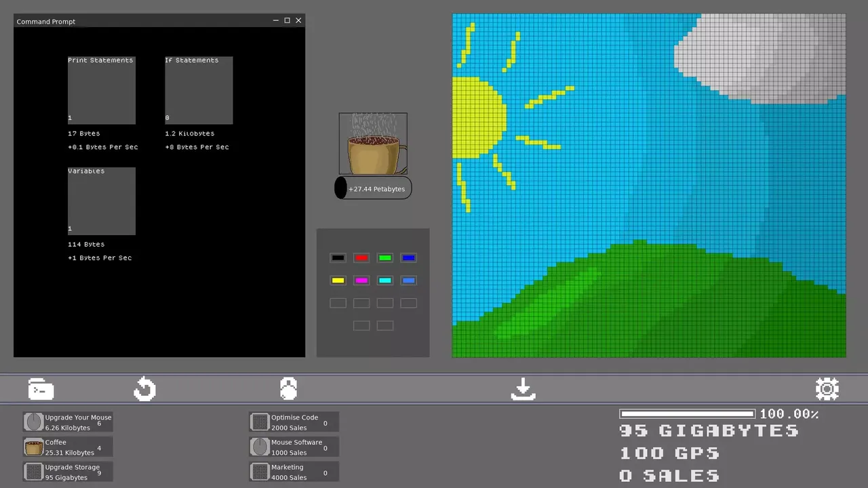Click the +27.44 Petabytes pill

coord(373,188)
